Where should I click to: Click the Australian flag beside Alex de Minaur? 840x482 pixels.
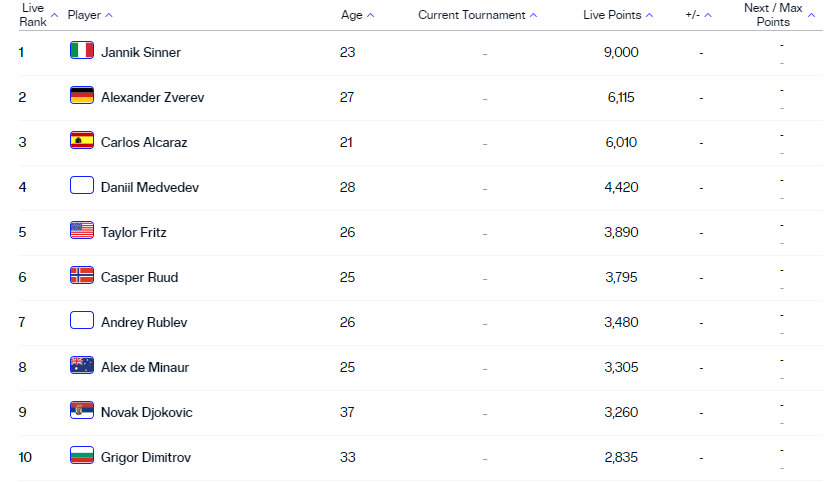82,366
